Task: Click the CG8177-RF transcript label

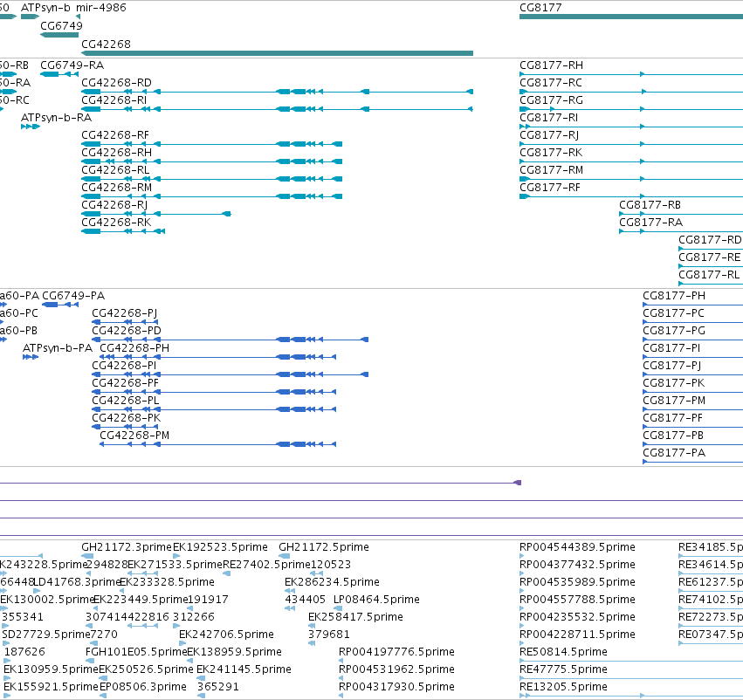Action: (x=550, y=188)
